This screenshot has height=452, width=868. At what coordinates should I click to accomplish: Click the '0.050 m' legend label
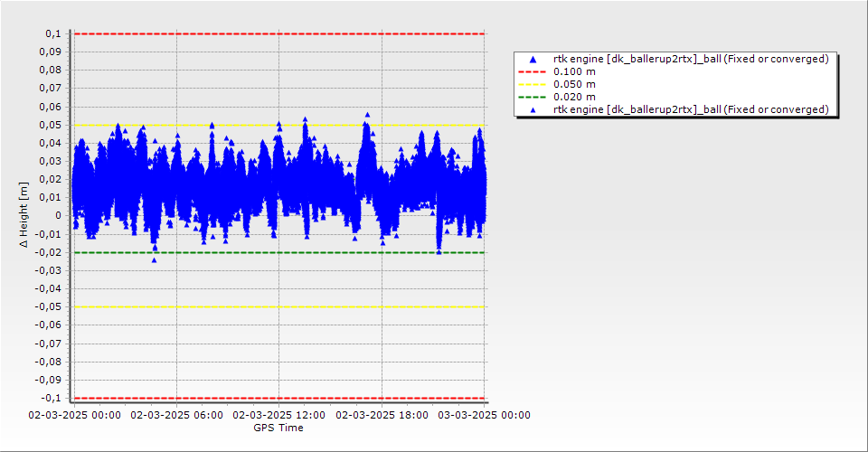(575, 85)
